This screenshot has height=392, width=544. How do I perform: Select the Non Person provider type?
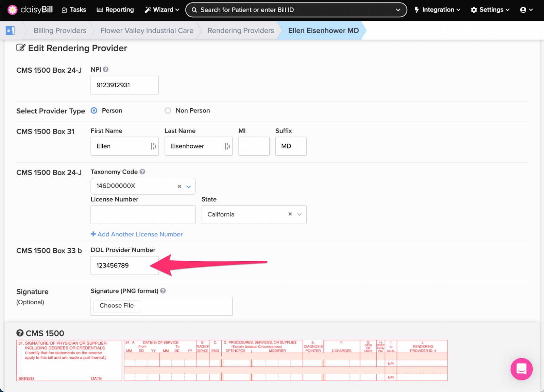[x=168, y=111]
